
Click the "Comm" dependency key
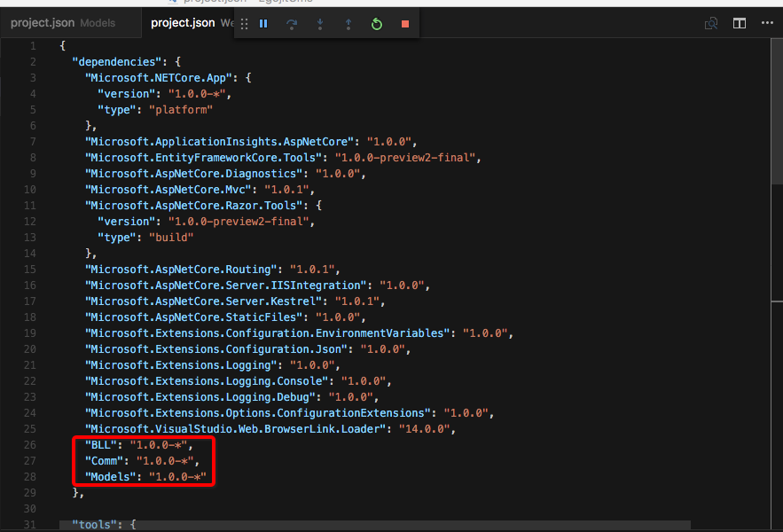104,462
